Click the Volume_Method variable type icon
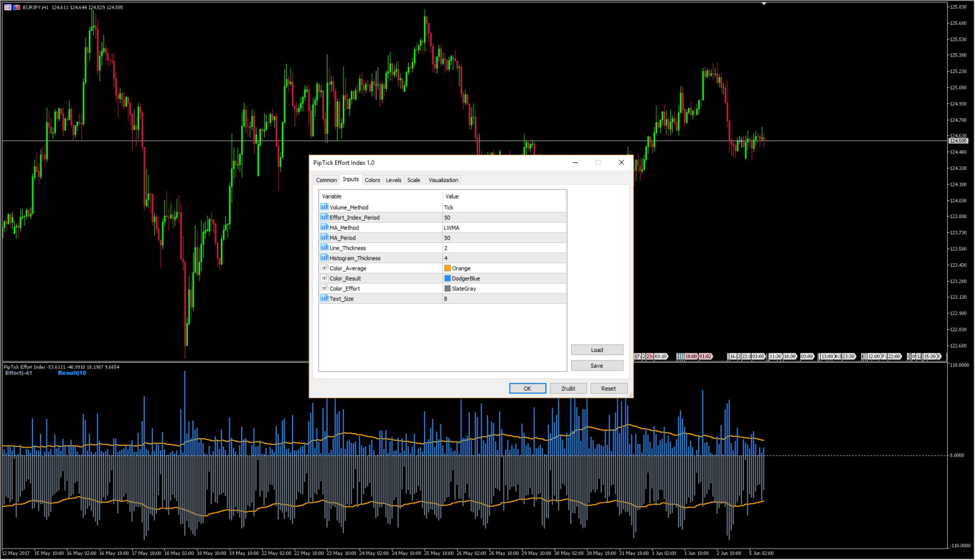The height and width of the screenshot is (560, 975). (x=324, y=207)
